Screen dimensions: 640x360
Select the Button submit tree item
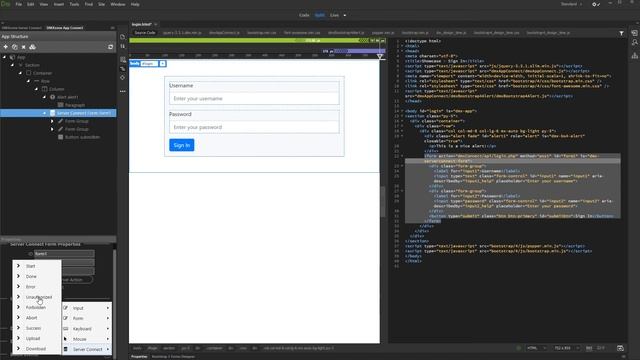[82, 137]
